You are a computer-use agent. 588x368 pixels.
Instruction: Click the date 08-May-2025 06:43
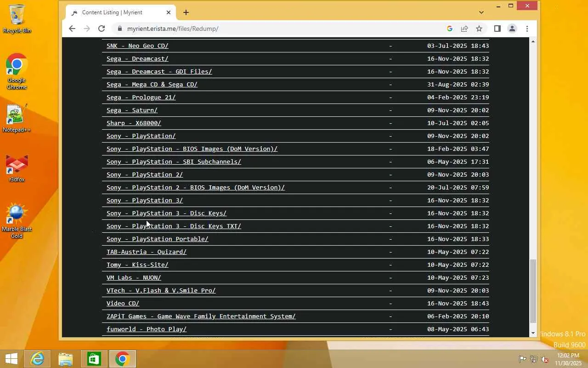458,329
